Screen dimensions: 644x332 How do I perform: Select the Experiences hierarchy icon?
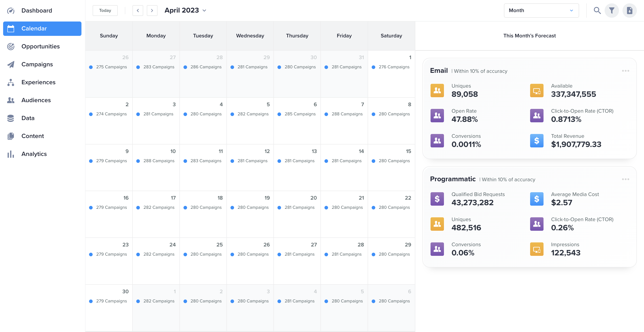click(11, 82)
